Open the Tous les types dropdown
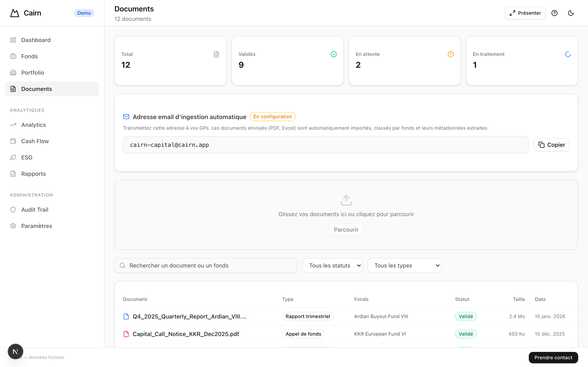 click(404, 265)
